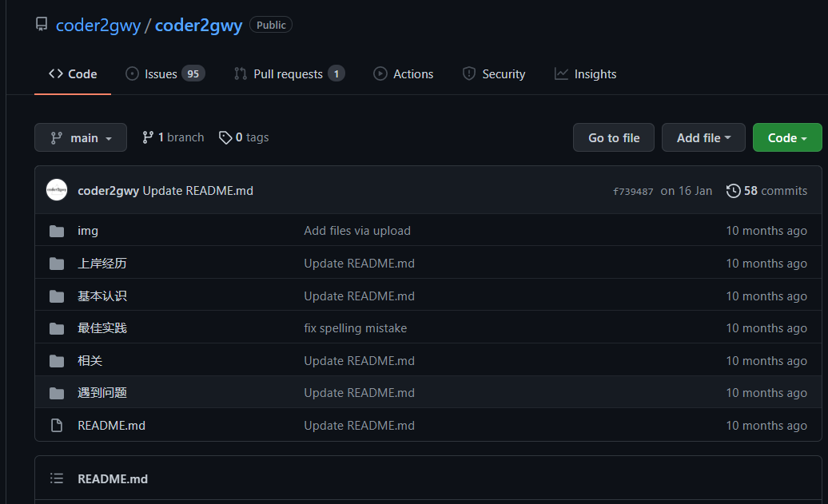Viewport: 828px width, 504px height.
Task: Click the Security shield icon
Action: click(469, 73)
